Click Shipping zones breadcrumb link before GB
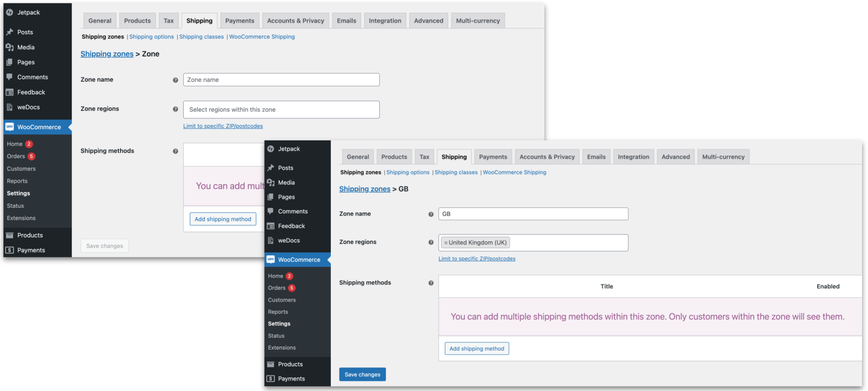This screenshot has height=391, width=868. coord(364,189)
